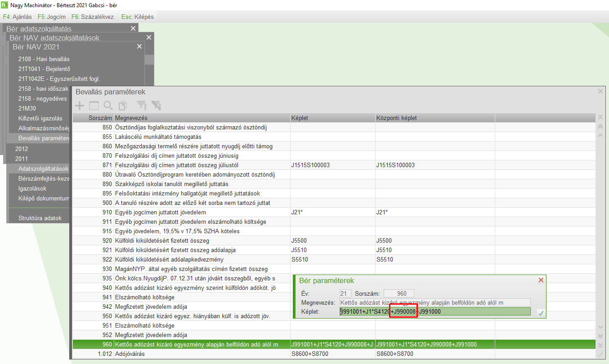
Task: Select Adatszolgáltatások menu entry
Action: click(43, 169)
